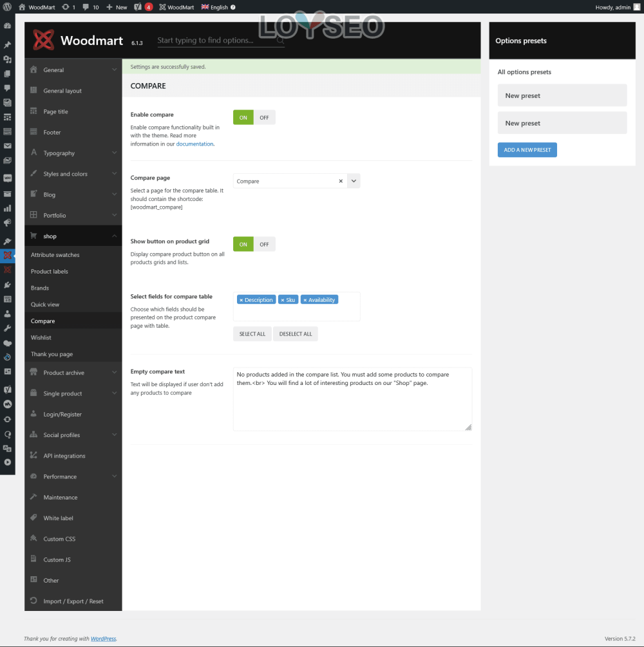Open Brands submenu item
This screenshot has width=644, height=647.
point(73,288)
